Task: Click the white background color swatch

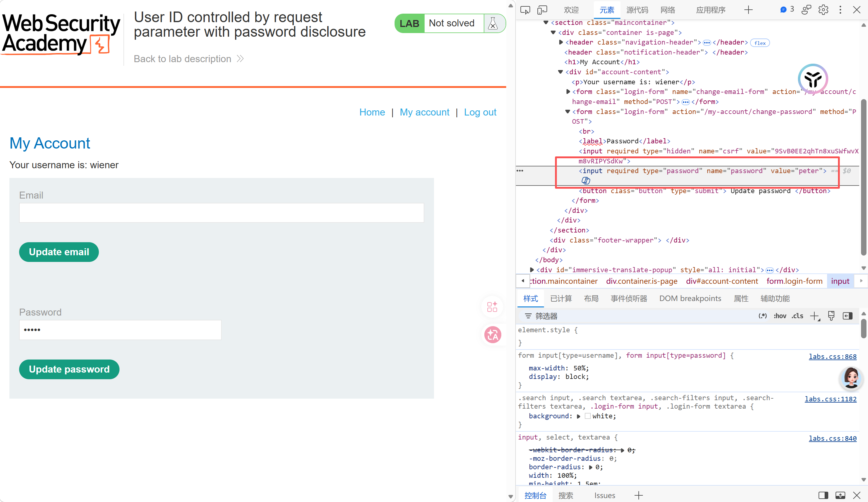Action: [588, 416]
